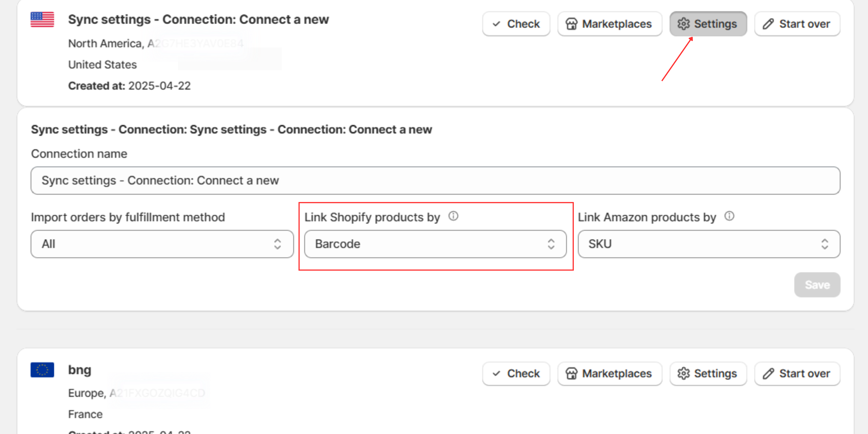The image size is (868, 434).
Task: Click gear icon on bng Settings button
Action: pyautogui.click(x=683, y=373)
